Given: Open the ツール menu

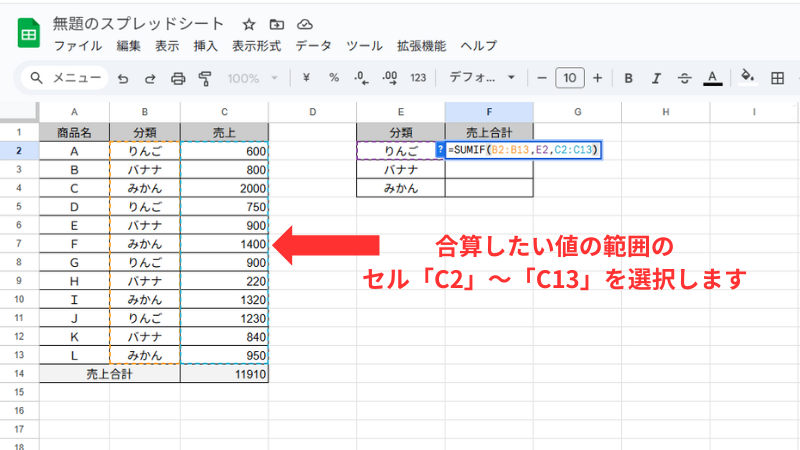Looking at the screenshot, I should (364, 46).
